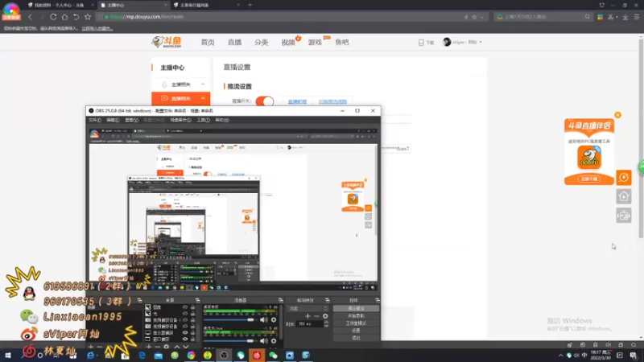
Task: Toggle the live stream switch on Douyu page
Action: click(265, 101)
